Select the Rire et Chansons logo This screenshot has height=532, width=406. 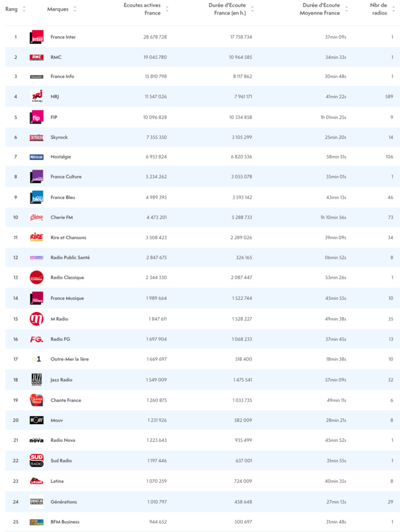click(36, 238)
